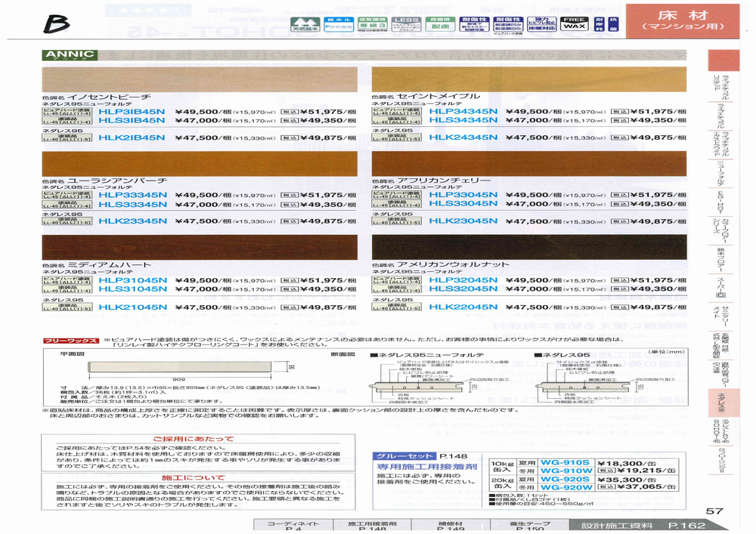Click product code HLK22045N

463,307
